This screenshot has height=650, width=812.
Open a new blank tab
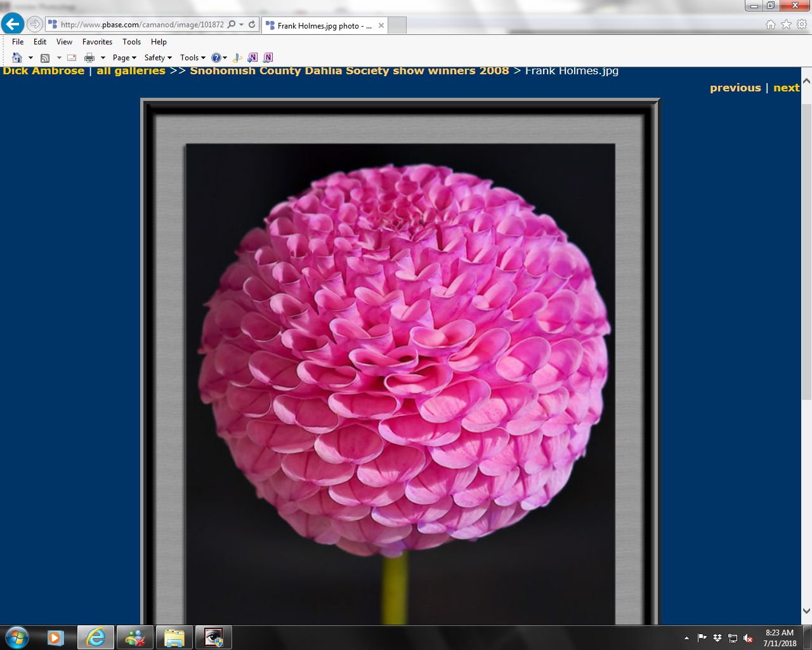coord(397,25)
